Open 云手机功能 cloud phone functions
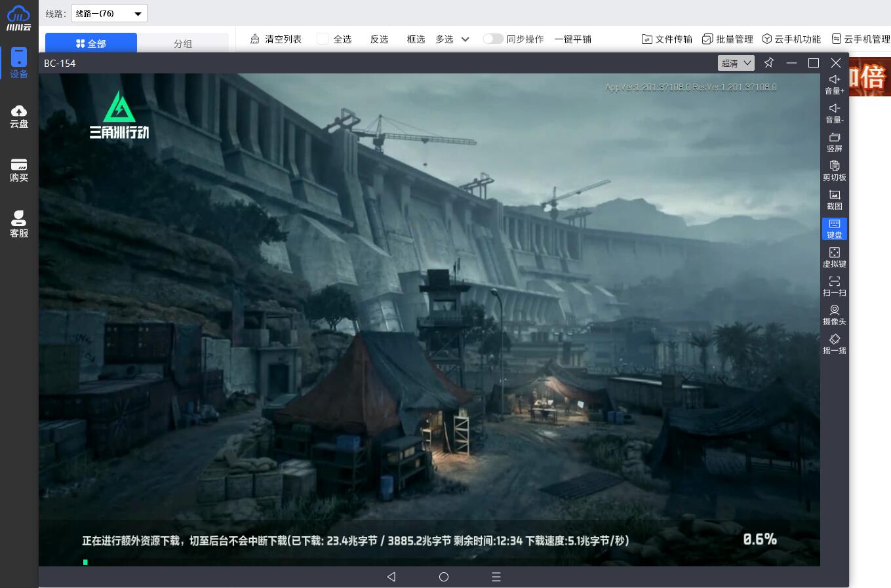The width and height of the screenshot is (891, 588). [791, 39]
